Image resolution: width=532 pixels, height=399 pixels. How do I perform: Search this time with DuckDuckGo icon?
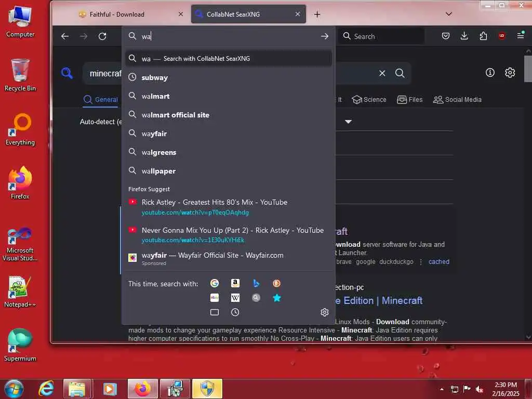[276, 283]
